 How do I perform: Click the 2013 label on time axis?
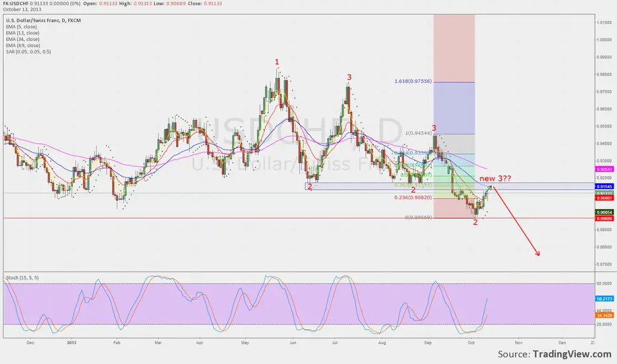(71, 343)
